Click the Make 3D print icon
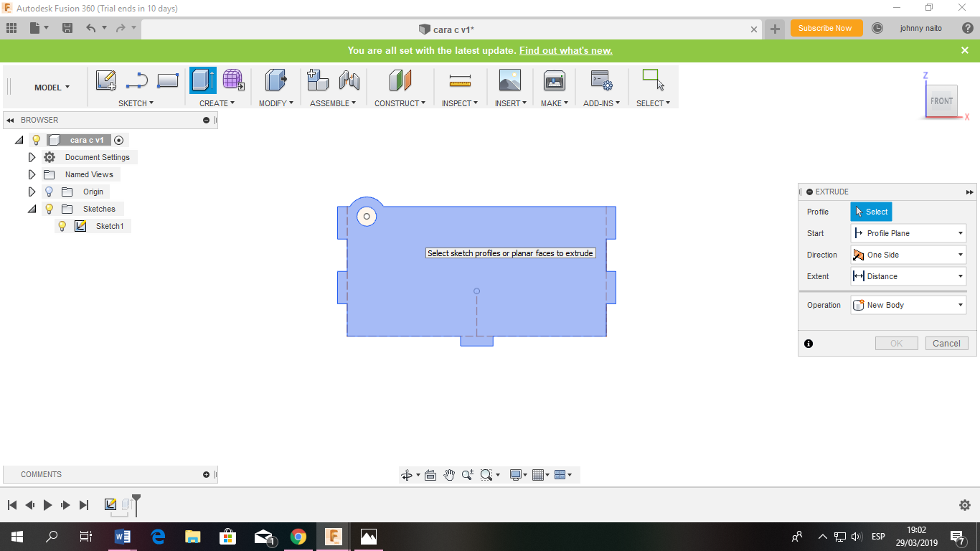The width and height of the screenshot is (980, 551). 555,80
